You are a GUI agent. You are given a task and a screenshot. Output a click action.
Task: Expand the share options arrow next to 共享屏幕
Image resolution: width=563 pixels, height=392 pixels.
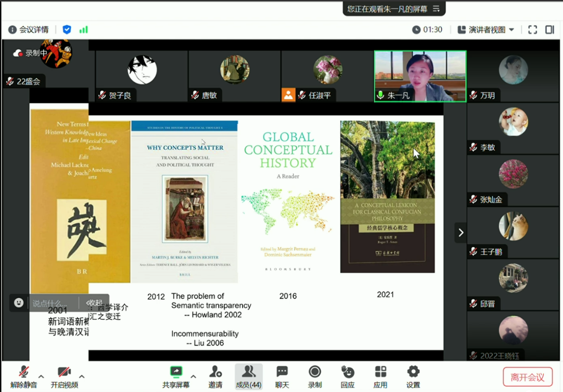(x=194, y=377)
